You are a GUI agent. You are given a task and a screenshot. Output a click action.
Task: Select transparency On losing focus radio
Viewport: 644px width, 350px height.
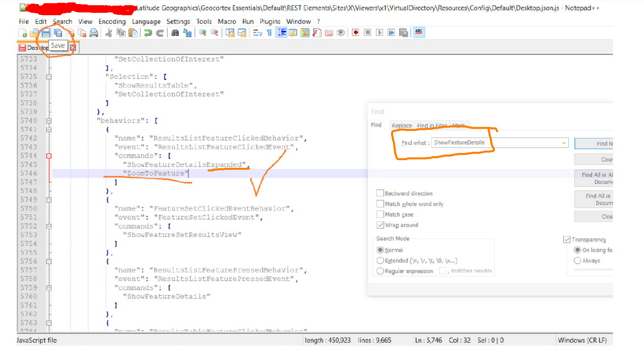pos(577,250)
